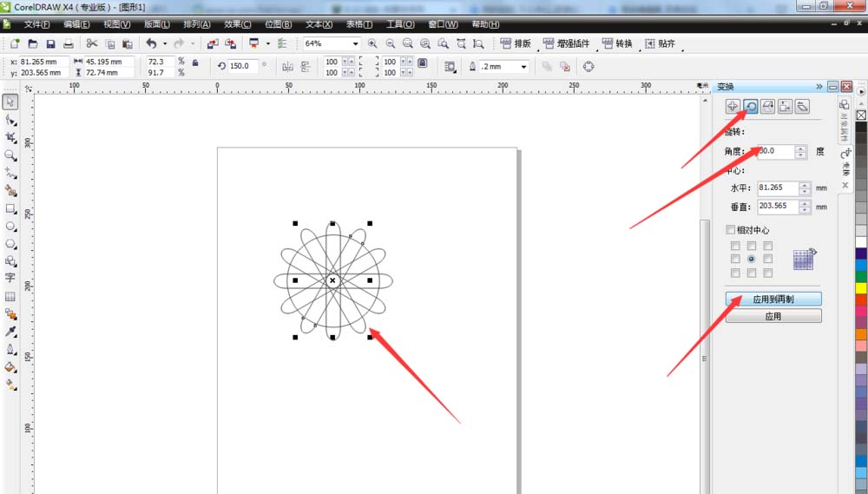Check the top-center anchor point box
868x494 pixels.
(x=751, y=246)
